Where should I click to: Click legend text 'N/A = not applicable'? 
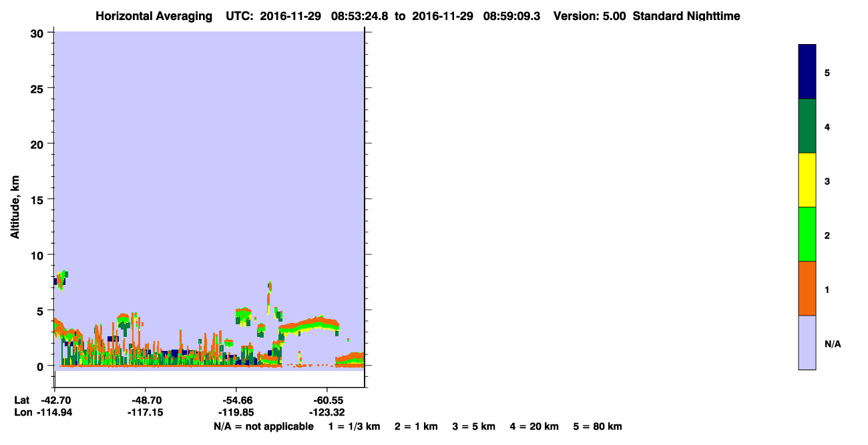[263, 426]
